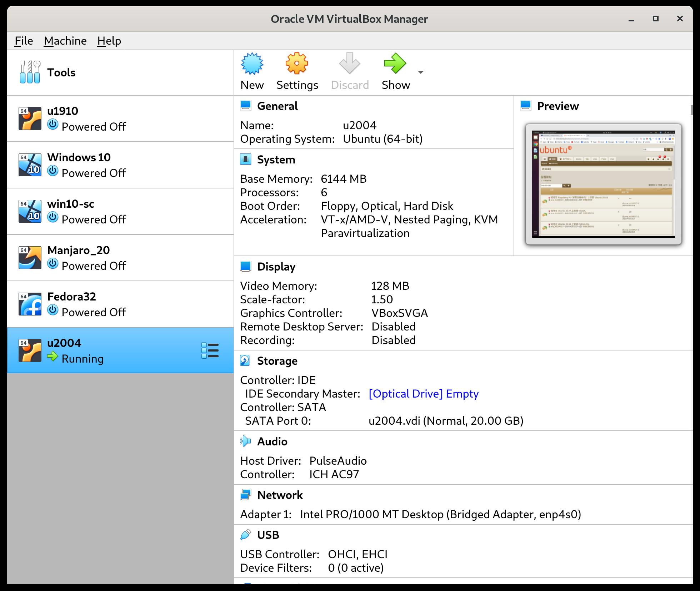The image size is (700, 591).
Task: Click the Tools label in sidebar
Action: pyautogui.click(x=61, y=72)
